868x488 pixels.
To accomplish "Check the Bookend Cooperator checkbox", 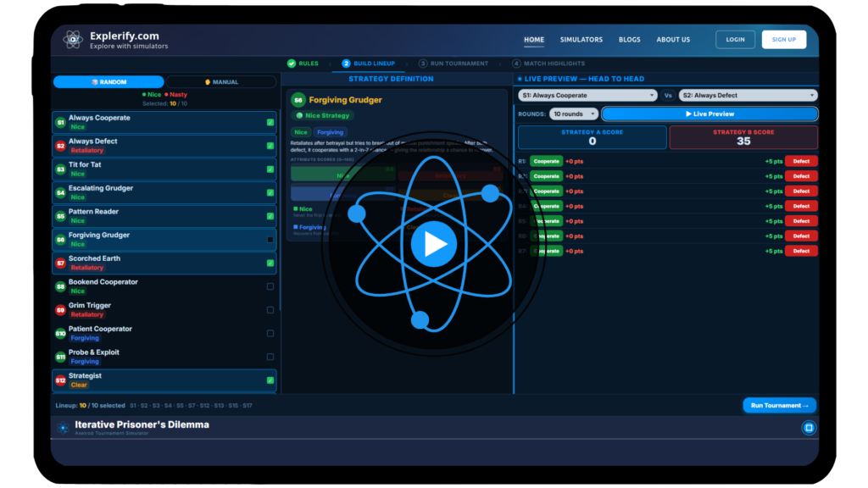I will pos(270,286).
